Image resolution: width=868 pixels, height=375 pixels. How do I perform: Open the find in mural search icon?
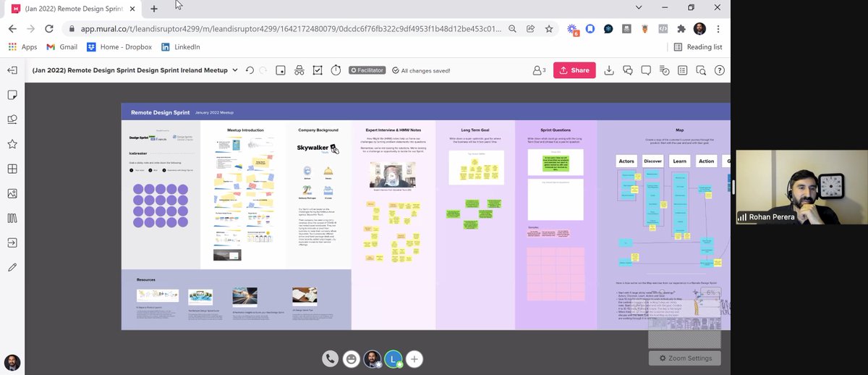tap(701, 70)
